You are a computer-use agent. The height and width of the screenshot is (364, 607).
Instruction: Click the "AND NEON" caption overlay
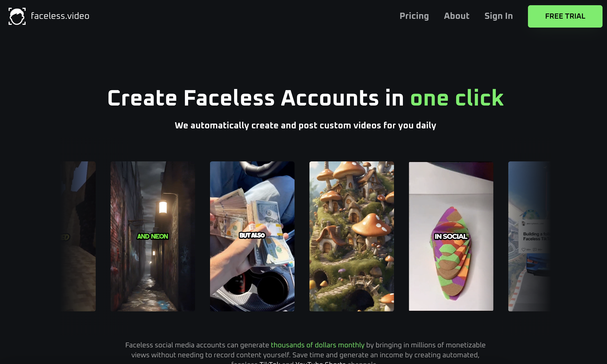tap(153, 236)
